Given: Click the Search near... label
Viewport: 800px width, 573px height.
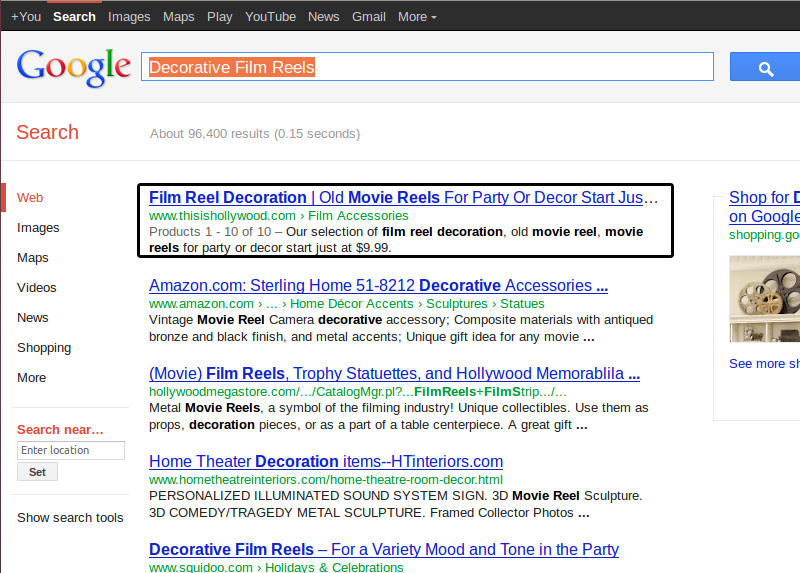Looking at the screenshot, I should [60, 430].
